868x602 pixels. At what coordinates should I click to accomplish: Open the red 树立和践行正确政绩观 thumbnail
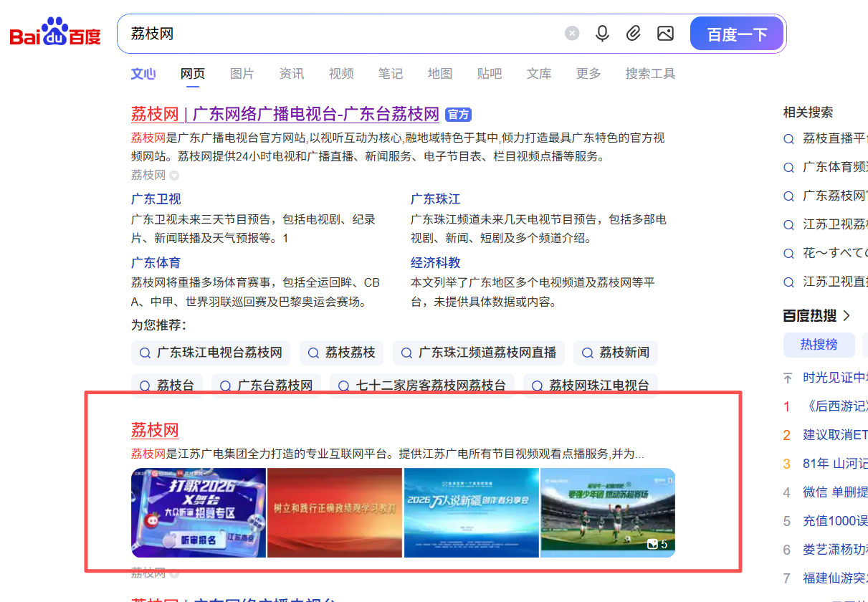coord(335,512)
